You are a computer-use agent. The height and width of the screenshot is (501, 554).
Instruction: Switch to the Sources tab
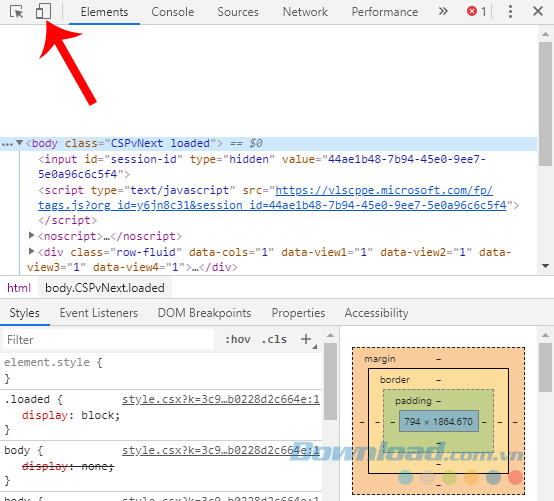tap(238, 12)
